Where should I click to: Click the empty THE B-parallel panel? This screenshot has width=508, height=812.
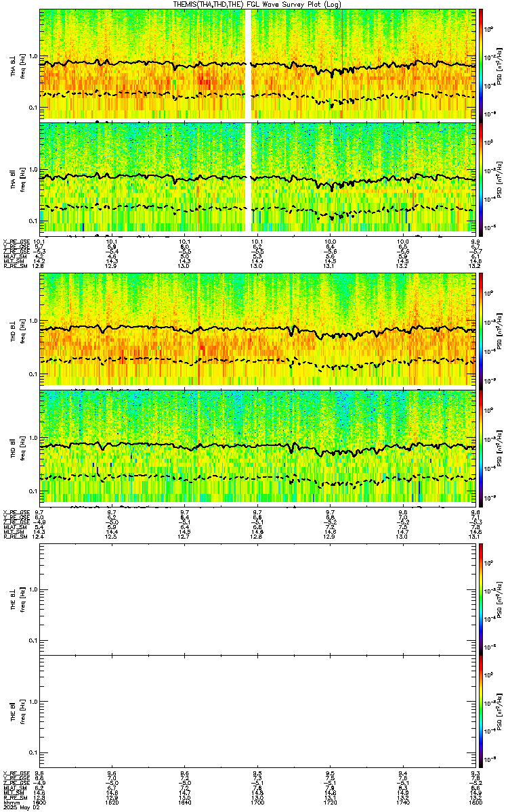[x=257, y=710]
